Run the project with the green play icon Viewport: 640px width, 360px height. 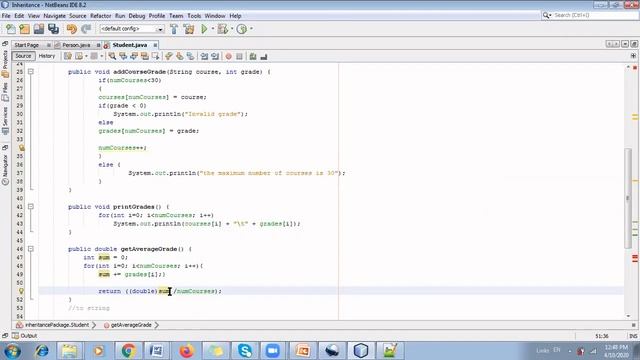(x=204, y=29)
